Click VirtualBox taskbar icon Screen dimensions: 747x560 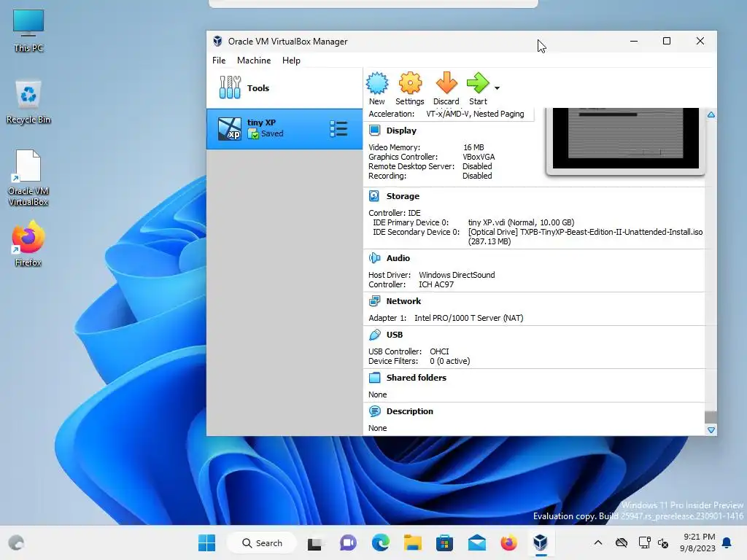point(541,542)
